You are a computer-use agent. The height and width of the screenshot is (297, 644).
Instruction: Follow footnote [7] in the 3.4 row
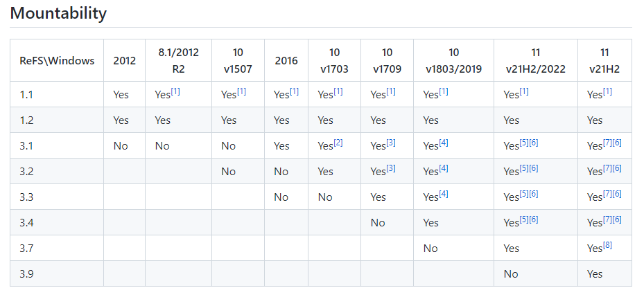point(608,219)
